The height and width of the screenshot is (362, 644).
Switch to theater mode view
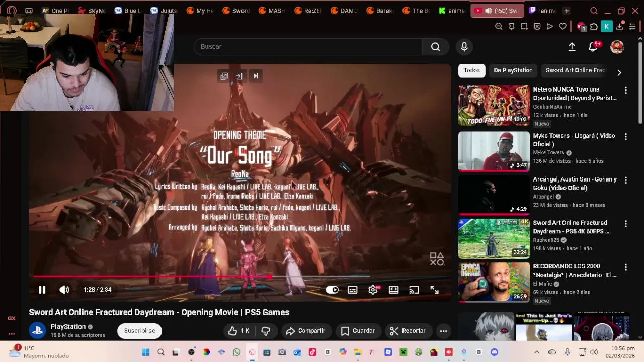pos(393,290)
